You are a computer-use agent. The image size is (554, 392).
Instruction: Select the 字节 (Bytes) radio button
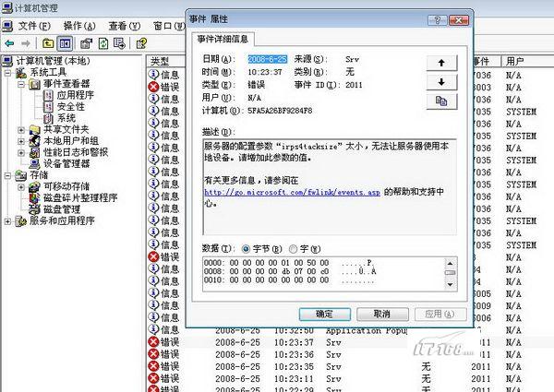247,248
